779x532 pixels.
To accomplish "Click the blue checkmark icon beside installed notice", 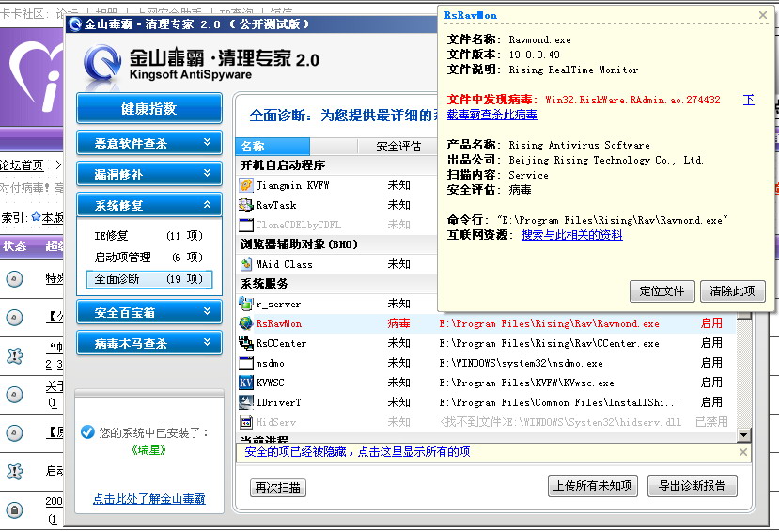I will tap(87, 432).
